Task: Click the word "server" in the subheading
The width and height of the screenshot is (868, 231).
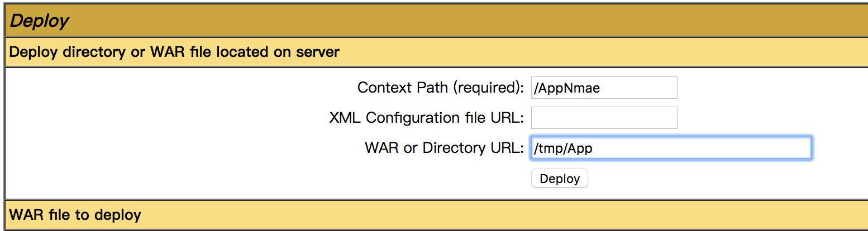Action: (x=318, y=52)
